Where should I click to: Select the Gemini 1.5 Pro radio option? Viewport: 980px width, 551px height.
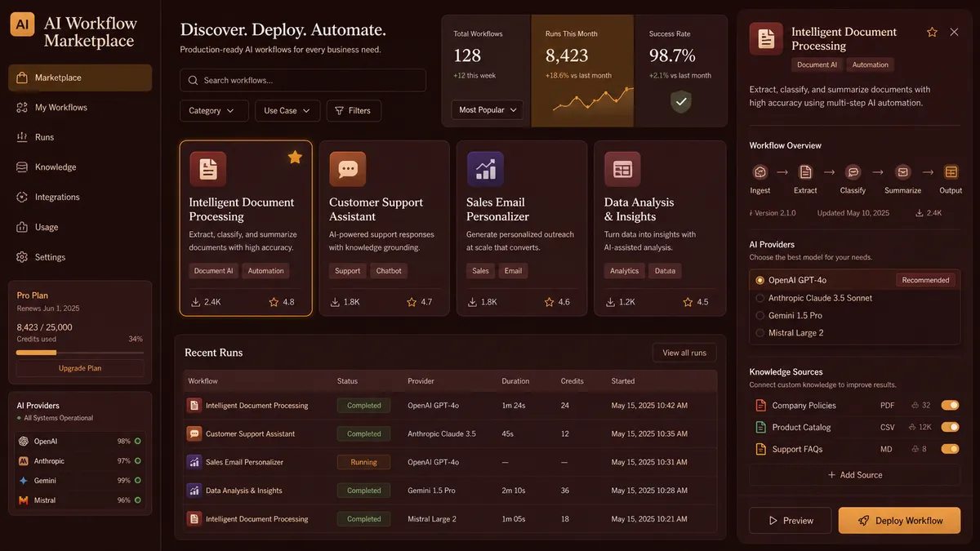(x=760, y=315)
